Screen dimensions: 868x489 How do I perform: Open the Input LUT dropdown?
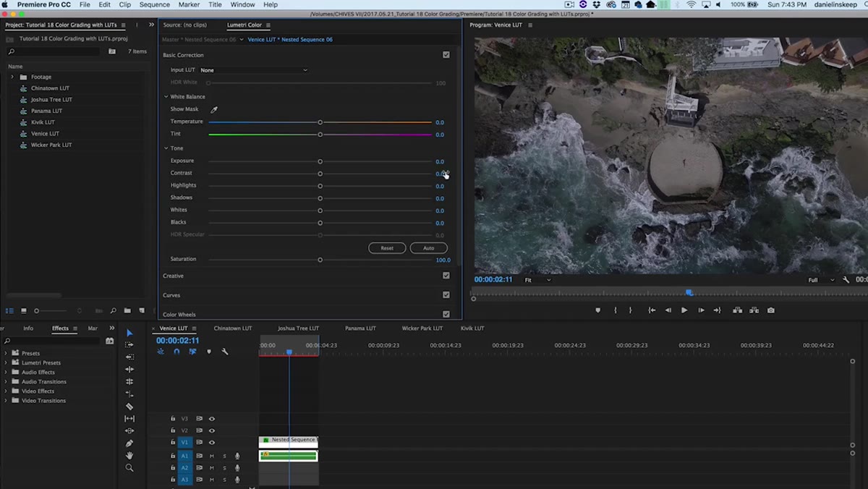[x=254, y=70]
